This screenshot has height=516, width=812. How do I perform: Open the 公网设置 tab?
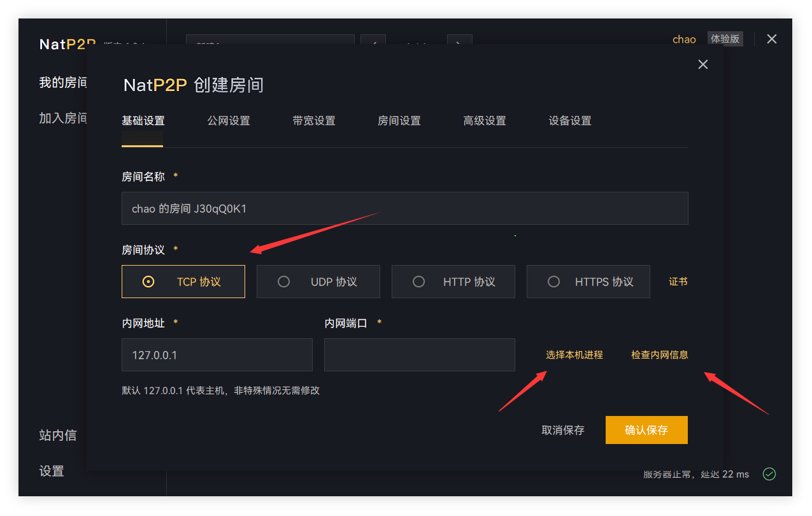click(x=229, y=121)
